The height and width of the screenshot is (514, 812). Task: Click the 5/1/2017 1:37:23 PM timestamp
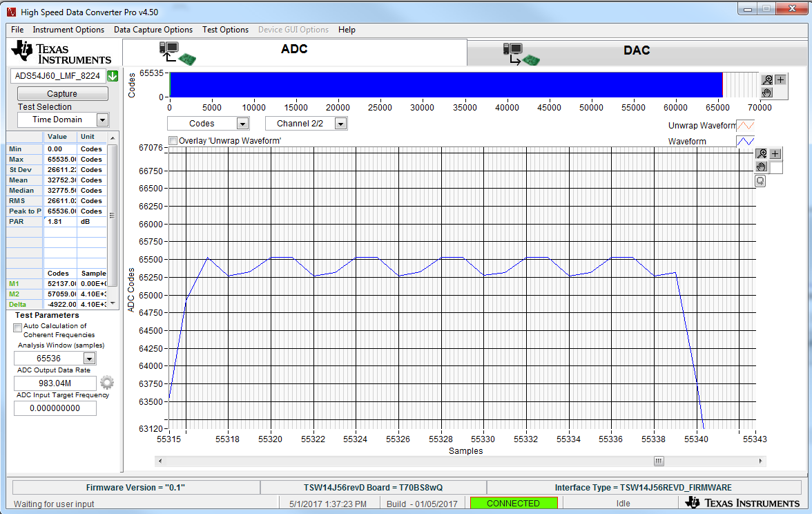(328, 504)
